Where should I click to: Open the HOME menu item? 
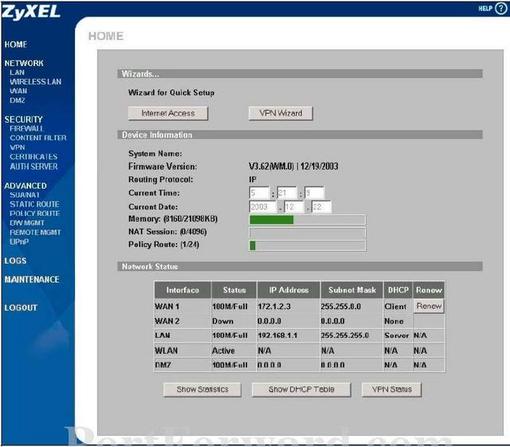(x=16, y=44)
